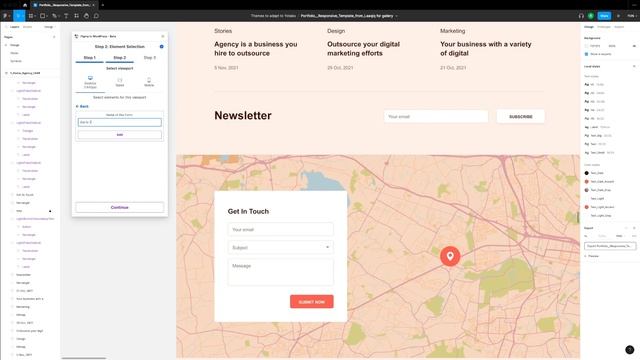Open the Resources tool

(76, 16)
